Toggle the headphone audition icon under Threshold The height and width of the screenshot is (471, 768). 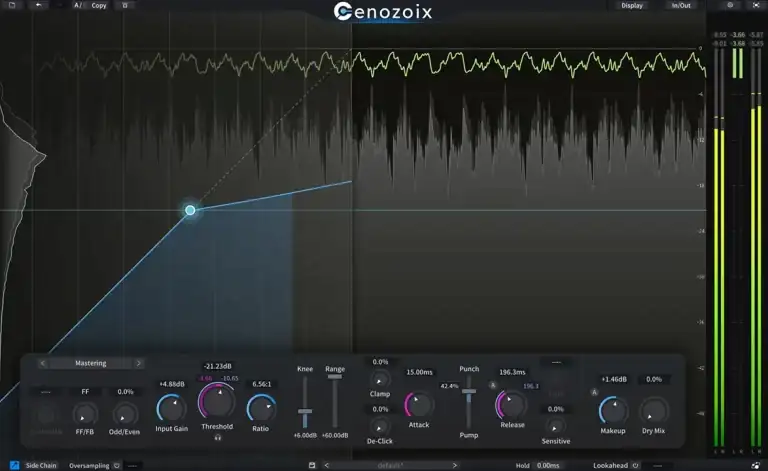[217, 437]
